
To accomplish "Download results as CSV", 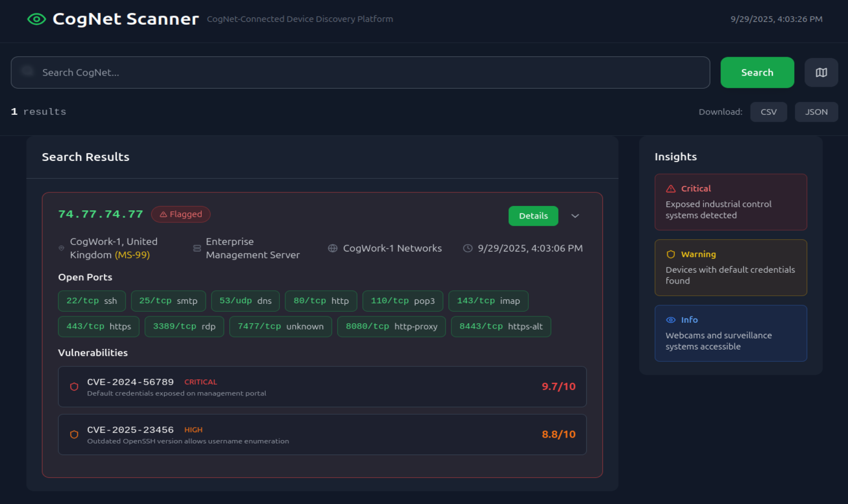I will pos(768,112).
